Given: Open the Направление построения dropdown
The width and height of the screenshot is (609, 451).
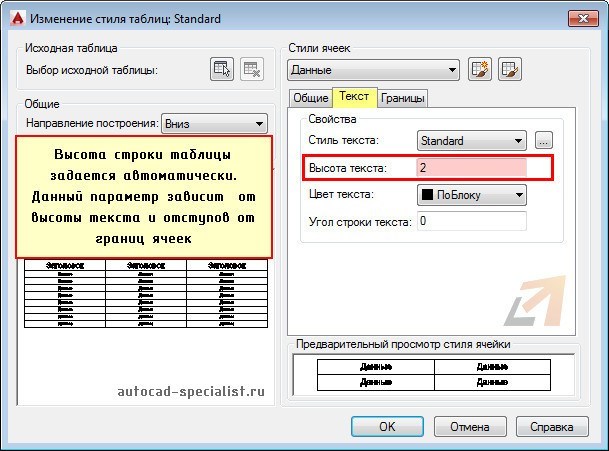Looking at the screenshot, I should click(215, 124).
